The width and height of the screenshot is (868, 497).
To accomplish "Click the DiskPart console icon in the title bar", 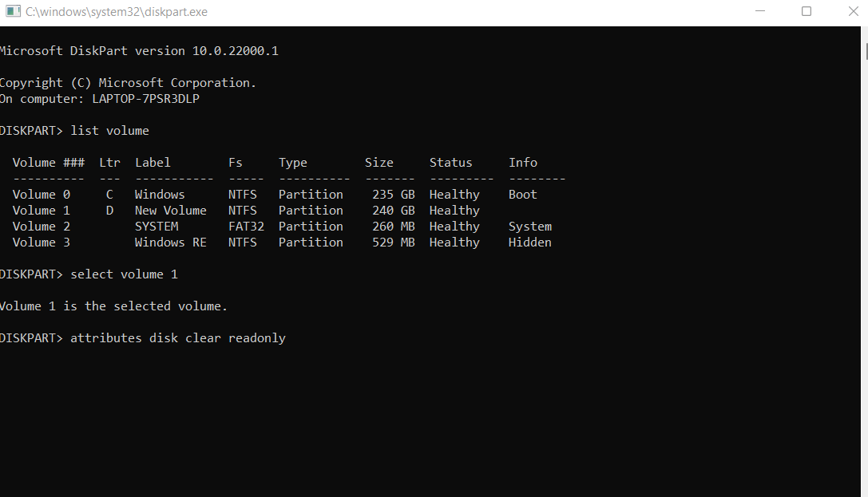I will pyautogui.click(x=11, y=11).
